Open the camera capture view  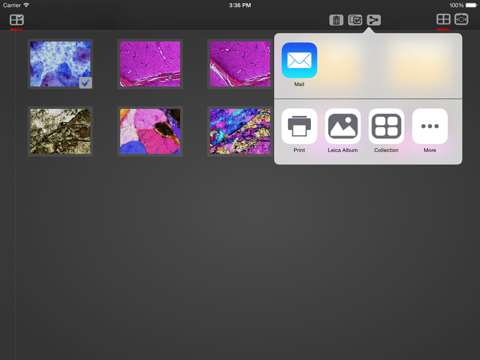pos(461,19)
